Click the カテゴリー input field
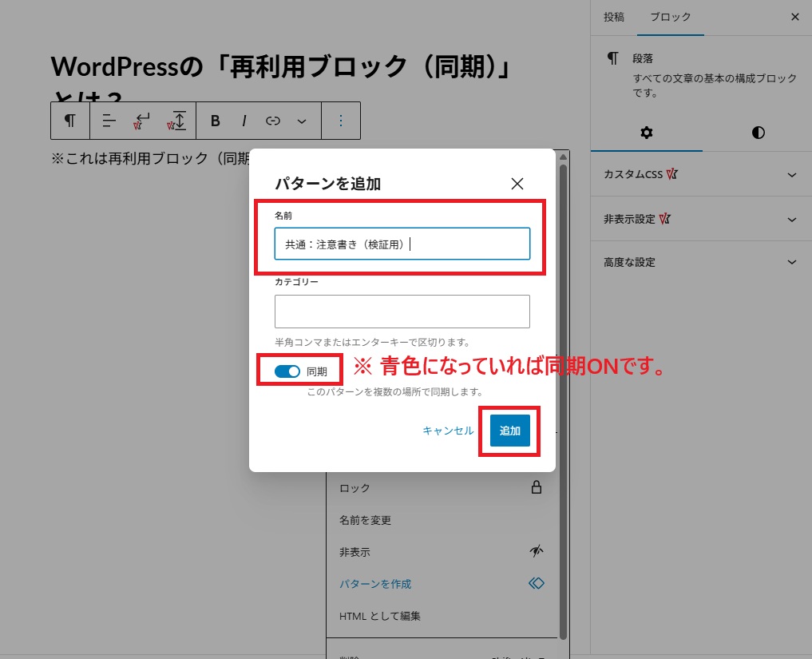 [402, 311]
